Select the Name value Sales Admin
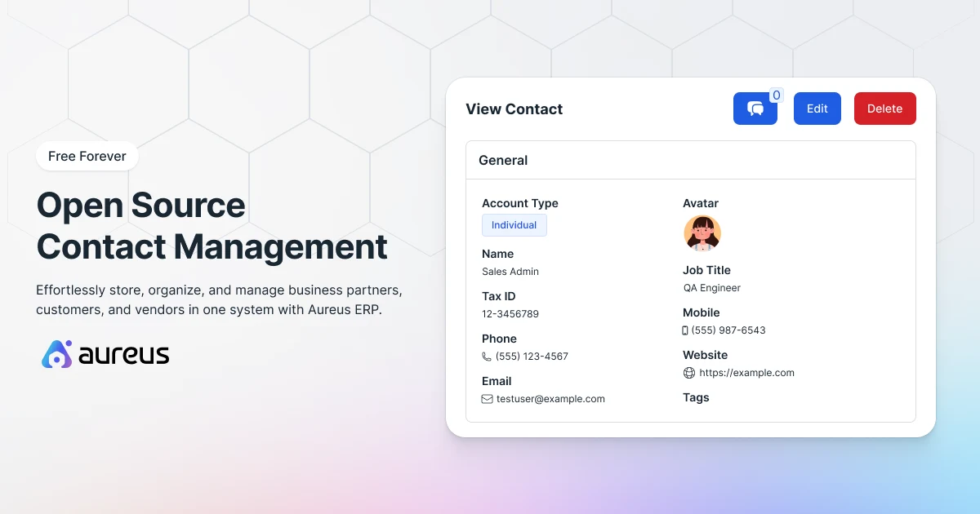 (510, 271)
